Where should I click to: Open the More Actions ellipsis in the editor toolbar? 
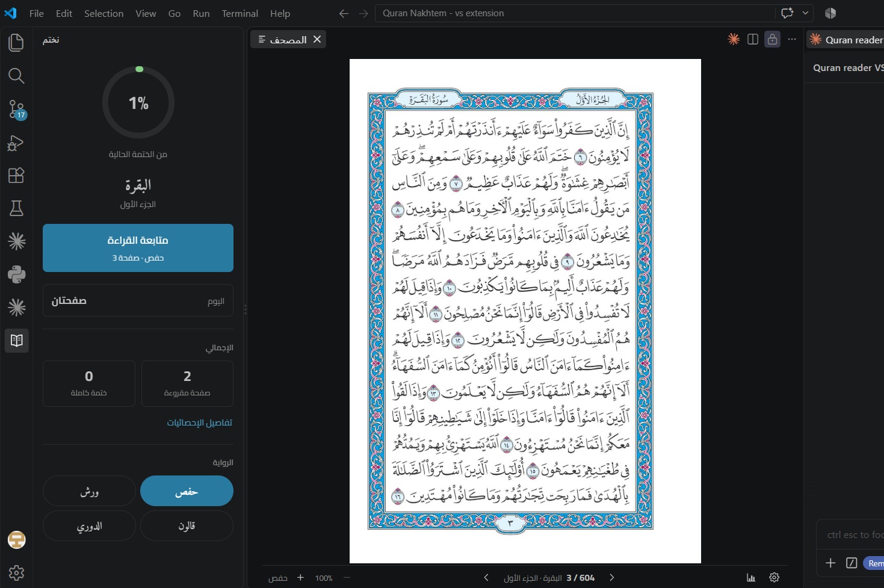[792, 39]
